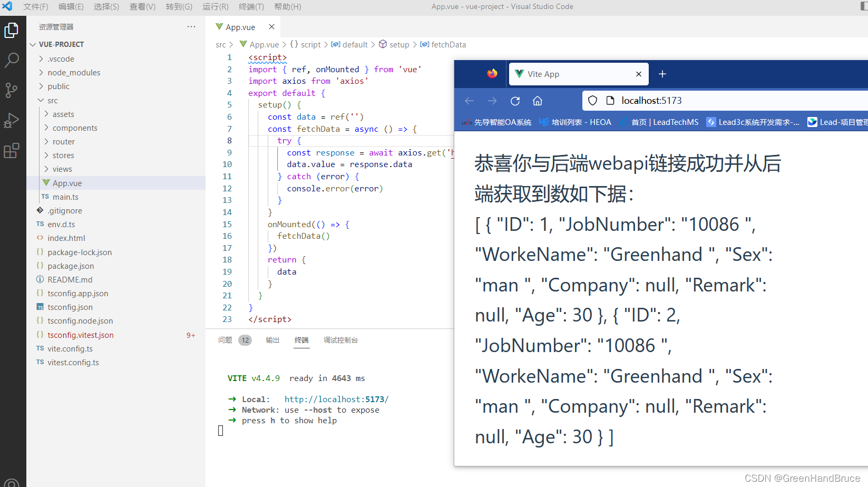Click the VS Code logo icon
The width and height of the screenshot is (868, 487).
click(7, 6)
